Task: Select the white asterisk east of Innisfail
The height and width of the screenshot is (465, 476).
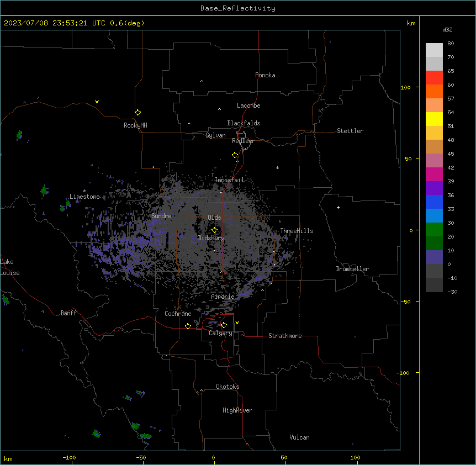Action: [x=277, y=167]
